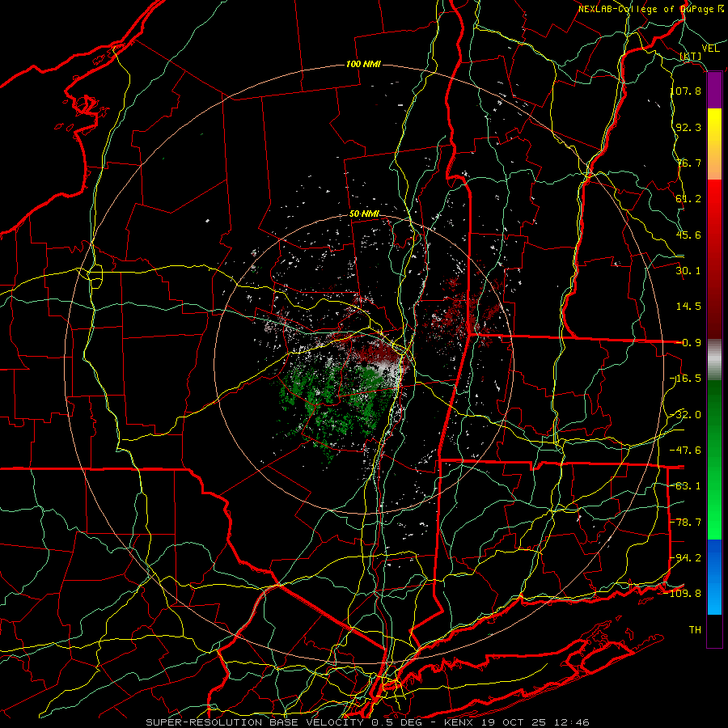
Task: Click the 45.6 legend value
Action: click(x=688, y=235)
